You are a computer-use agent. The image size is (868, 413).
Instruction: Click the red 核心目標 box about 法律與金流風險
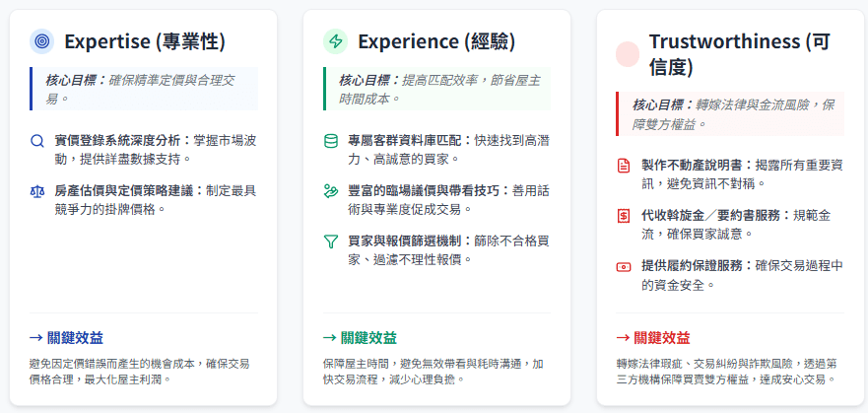click(x=730, y=113)
